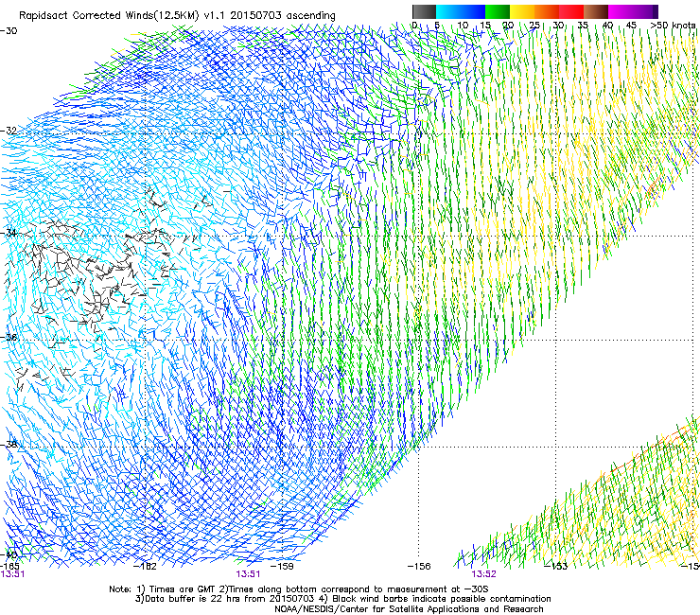The height and width of the screenshot is (615, 700).
Task: Click the '-32' latitude axis label
Action: pyautogui.click(x=9, y=131)
